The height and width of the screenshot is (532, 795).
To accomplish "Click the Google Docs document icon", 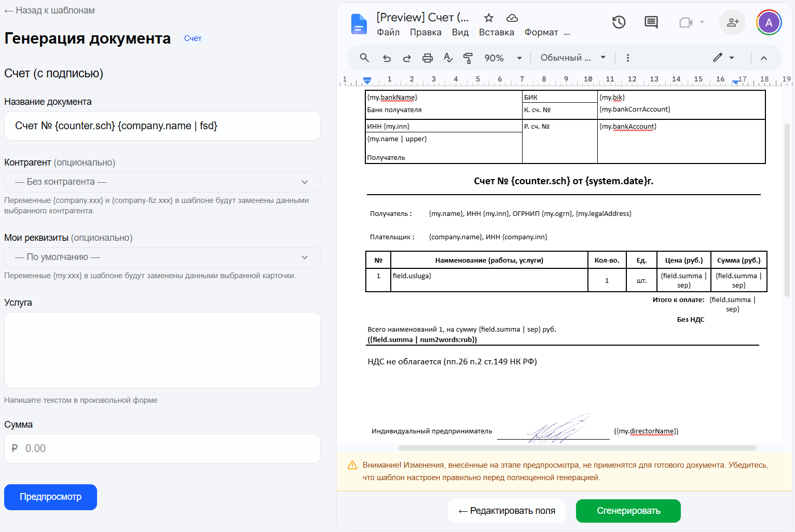I will pos(359,24).
